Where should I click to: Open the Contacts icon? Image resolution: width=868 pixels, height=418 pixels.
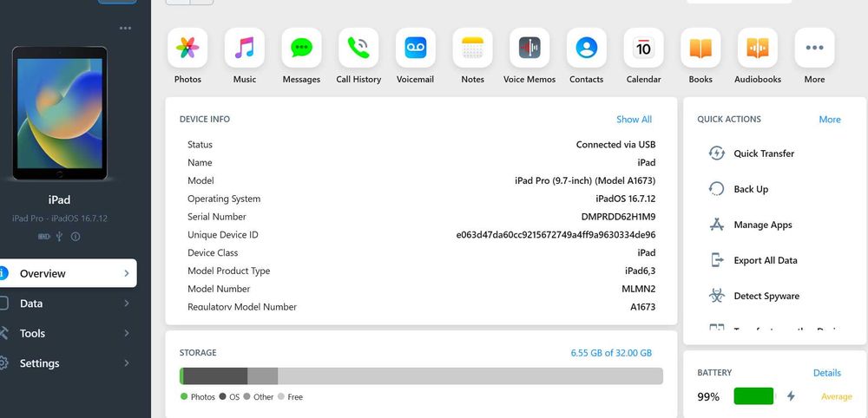point(587,48)
